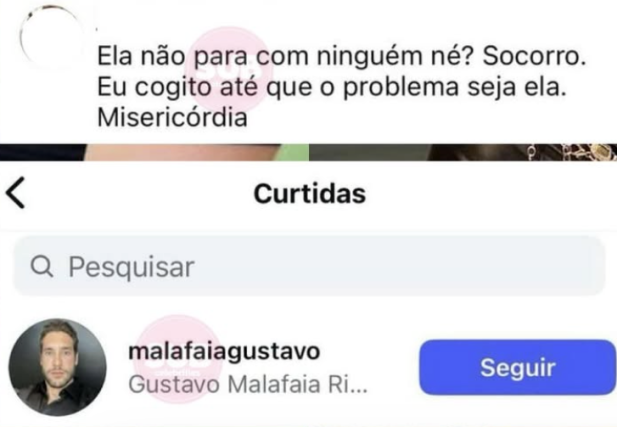617x427 pixels.
Task: Click the black strip segment at the far left
Action: tap(42, 152)
